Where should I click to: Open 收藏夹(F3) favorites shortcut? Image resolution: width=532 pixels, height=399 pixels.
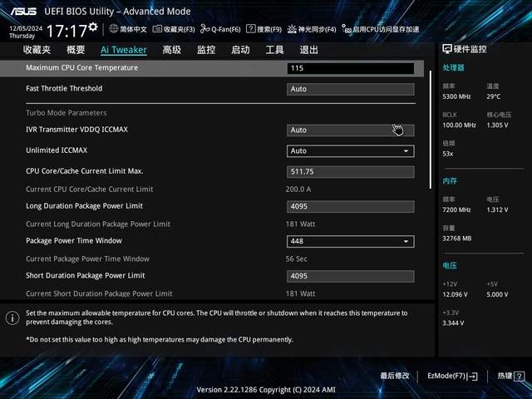(174, 29)
